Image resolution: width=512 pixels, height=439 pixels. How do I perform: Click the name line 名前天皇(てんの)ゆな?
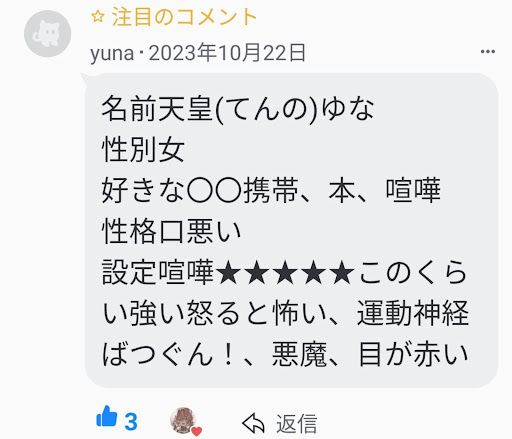click(x=238, y=109)
